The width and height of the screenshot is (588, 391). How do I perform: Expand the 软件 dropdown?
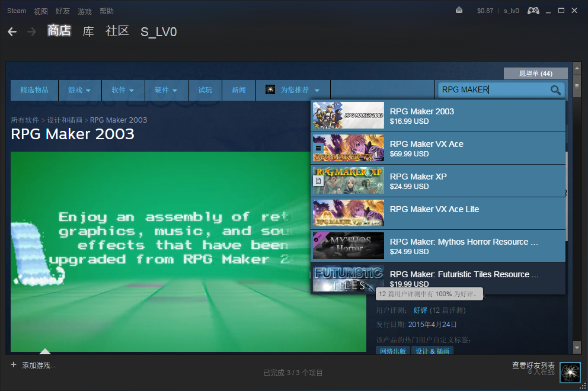click(x=123, y=90)
